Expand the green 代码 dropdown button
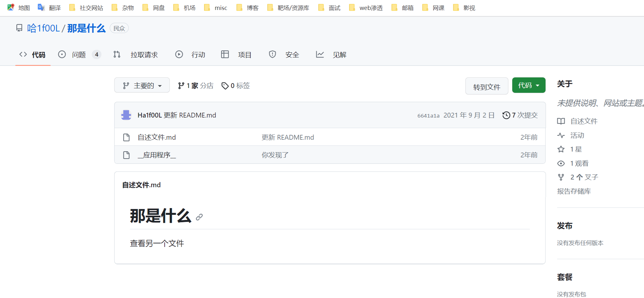Viewport: 644px width, 298px height. coord(528,85)
